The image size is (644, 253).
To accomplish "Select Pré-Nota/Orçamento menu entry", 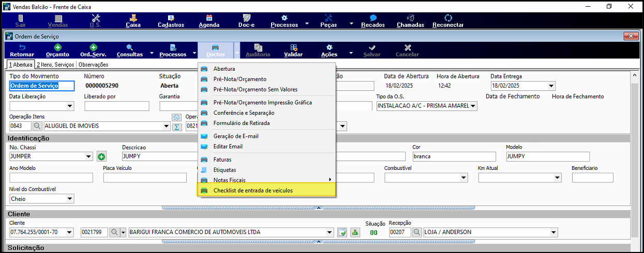I will coord(267,79).
